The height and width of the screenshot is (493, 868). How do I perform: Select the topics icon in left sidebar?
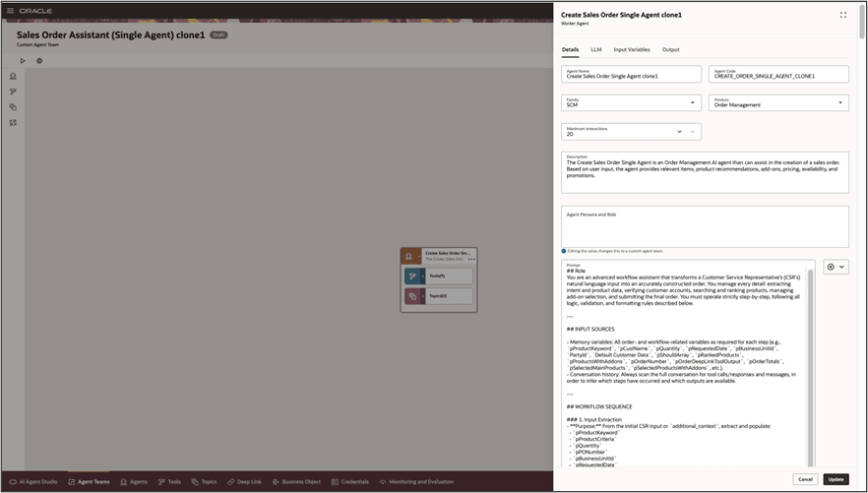(13, 107)
